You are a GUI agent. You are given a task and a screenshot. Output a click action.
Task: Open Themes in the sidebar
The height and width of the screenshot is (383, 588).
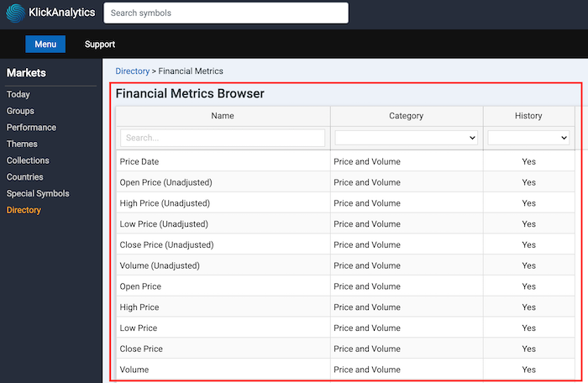coord(22,144)
